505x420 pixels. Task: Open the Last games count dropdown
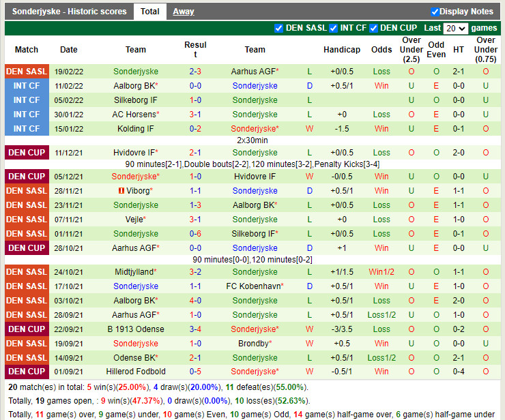coord(455,29)
